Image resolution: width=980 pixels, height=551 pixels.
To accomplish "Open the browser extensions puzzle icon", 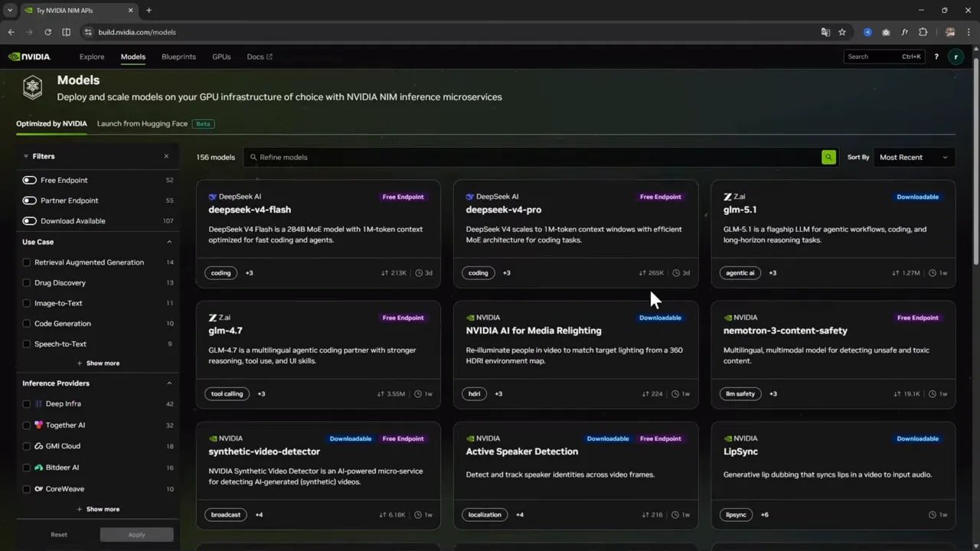I will tap(923, 32).
